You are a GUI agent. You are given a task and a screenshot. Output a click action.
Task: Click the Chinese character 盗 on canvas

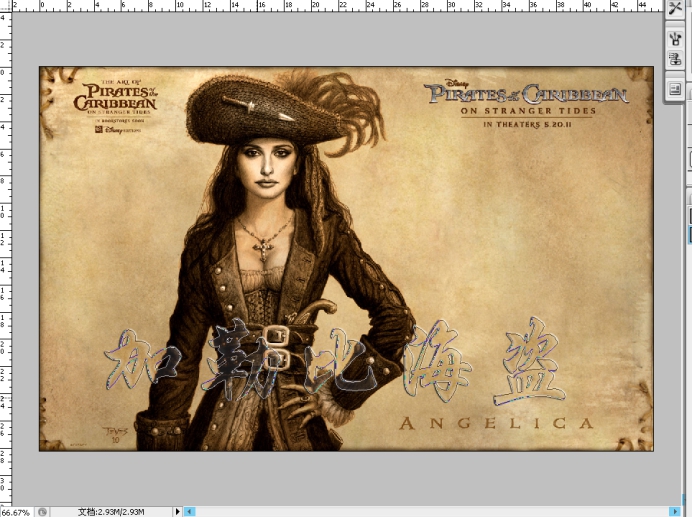[529, 363]
